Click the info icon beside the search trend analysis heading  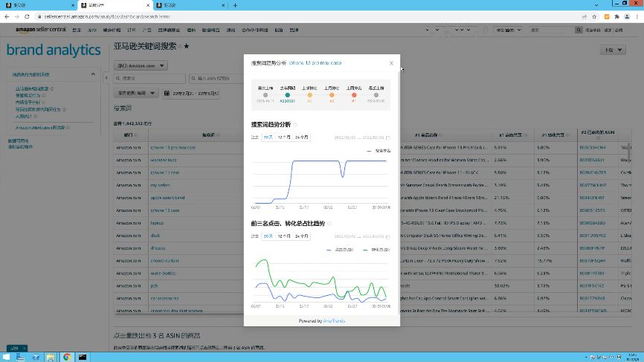(x=295, y=125)
